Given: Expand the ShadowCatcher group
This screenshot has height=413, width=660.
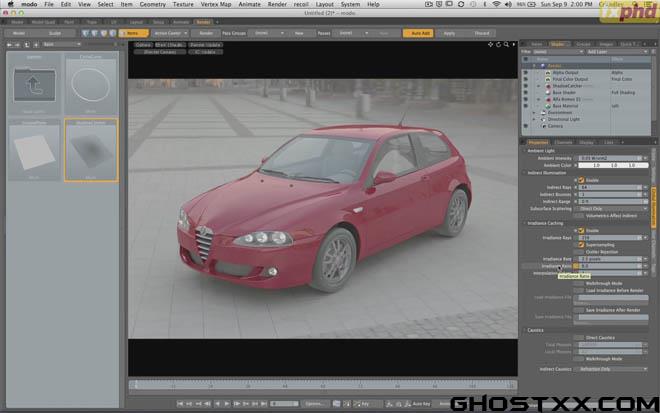Looking at the screenshot, I should pyautogui.click(x=539, y=86).
